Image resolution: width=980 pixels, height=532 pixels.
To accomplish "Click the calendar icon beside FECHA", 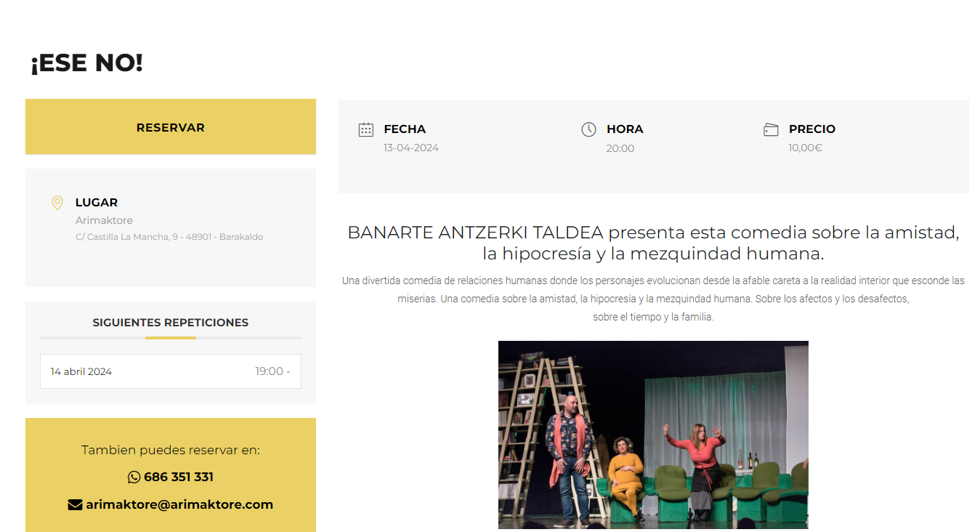I will (366, 129).
